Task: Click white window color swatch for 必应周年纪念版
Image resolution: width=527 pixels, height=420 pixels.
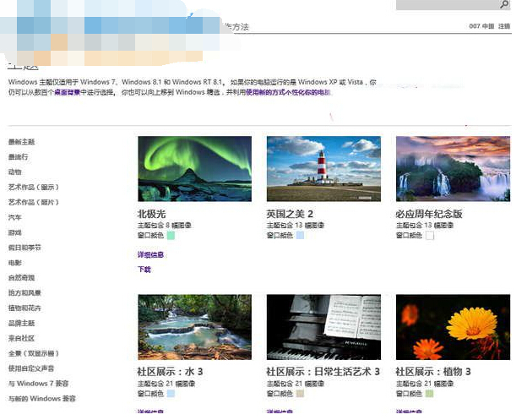Action: click(429, 236)
